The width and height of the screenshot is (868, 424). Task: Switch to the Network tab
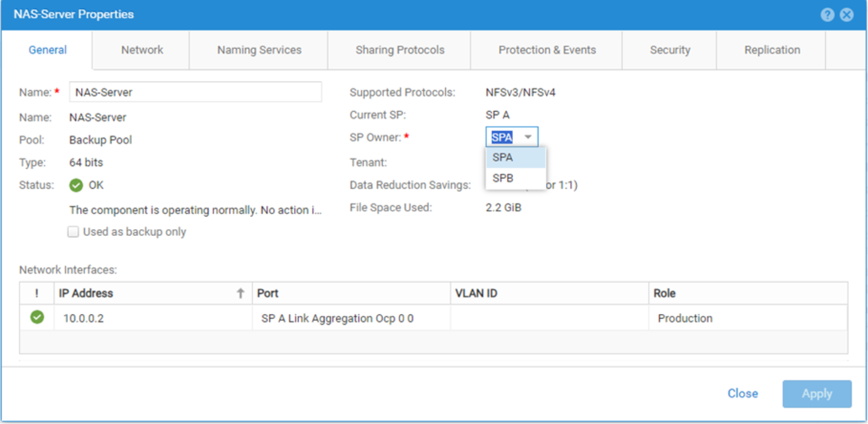pyautogui.click(x=142, y=50)
